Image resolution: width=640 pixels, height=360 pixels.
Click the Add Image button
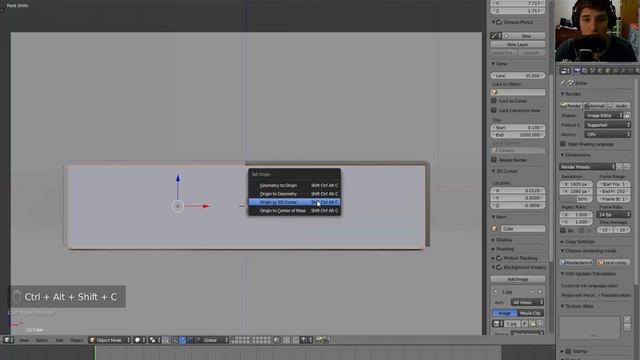(x=518, y=279)
